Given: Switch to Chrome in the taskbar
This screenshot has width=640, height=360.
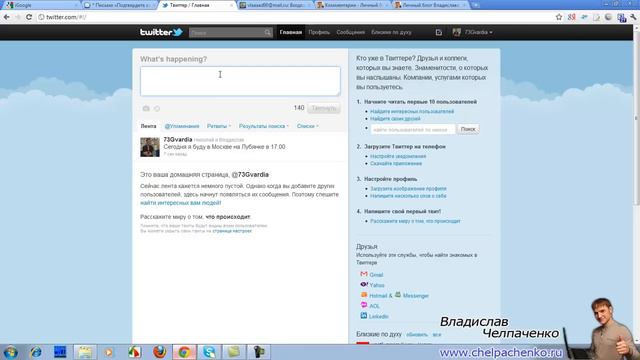Looking at the screenshot, I should (184, 352).
